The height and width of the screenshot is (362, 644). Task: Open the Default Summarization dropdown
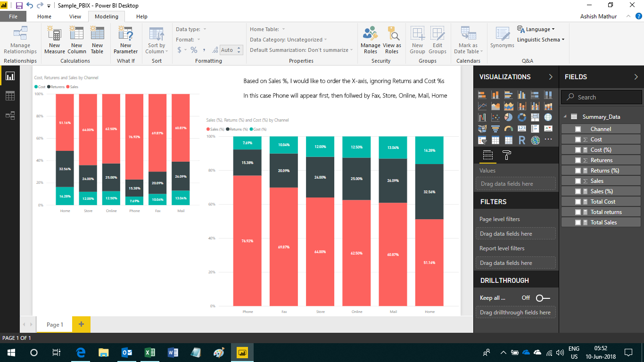pos(301,50)
